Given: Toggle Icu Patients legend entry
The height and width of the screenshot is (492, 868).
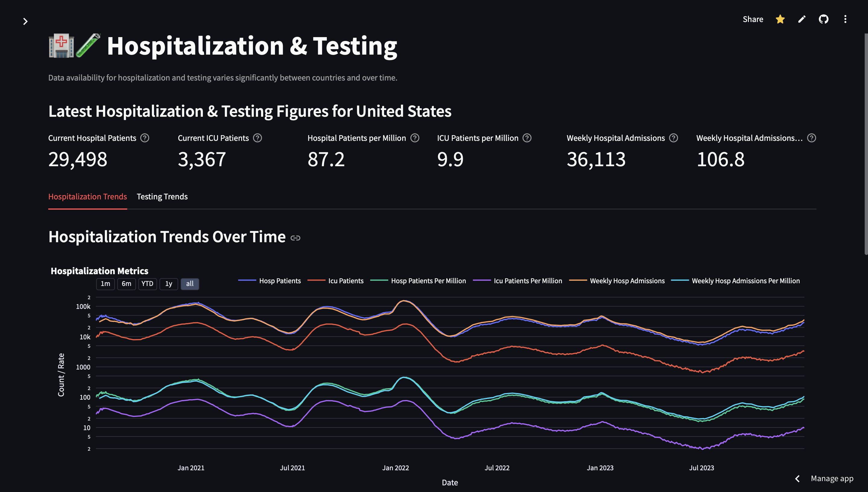Looking at the screenshot, I should [346, 281].
